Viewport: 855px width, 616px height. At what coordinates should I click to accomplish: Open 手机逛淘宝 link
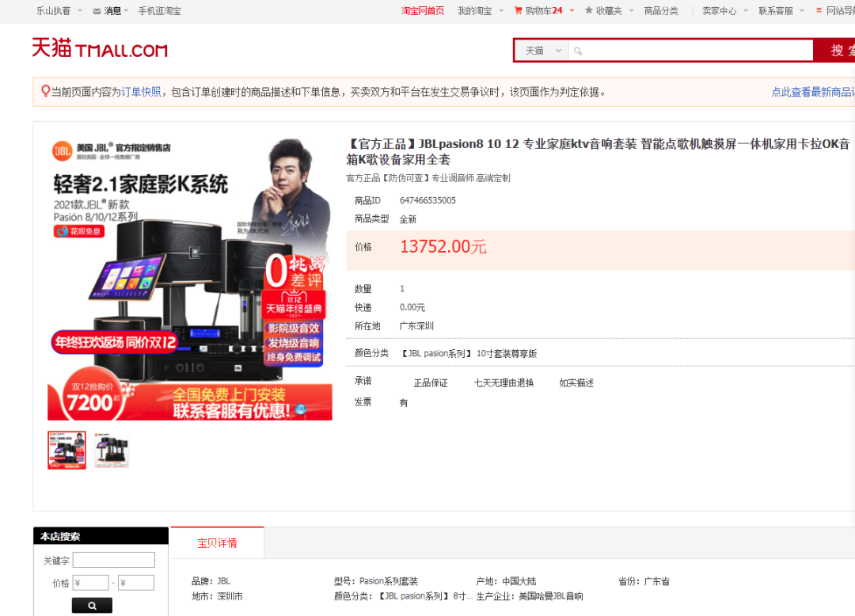coord(159,11)
